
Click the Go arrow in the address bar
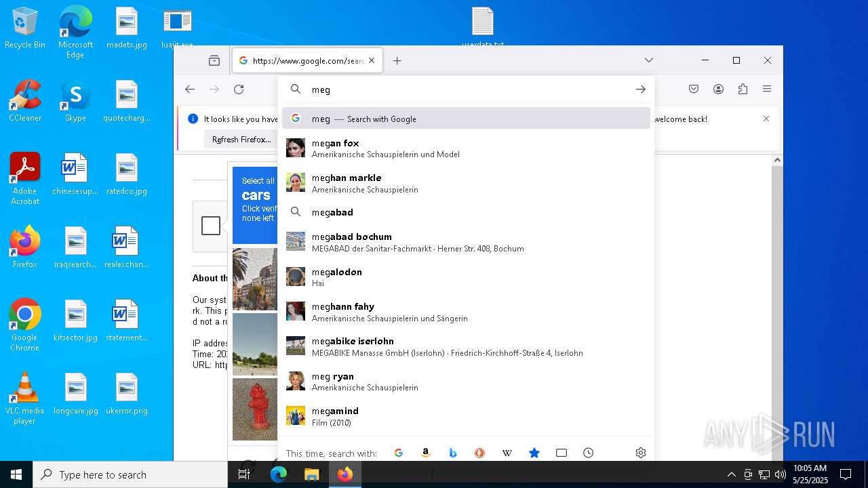pos(641,89)
